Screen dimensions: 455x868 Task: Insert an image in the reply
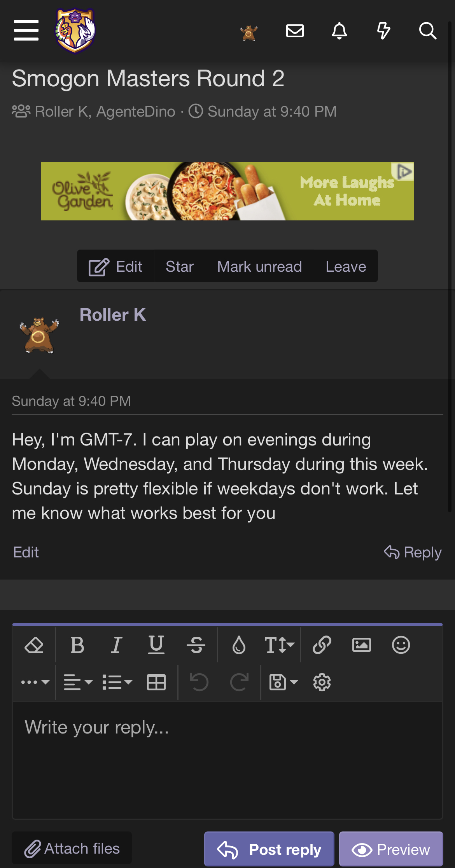click(361, 645)
